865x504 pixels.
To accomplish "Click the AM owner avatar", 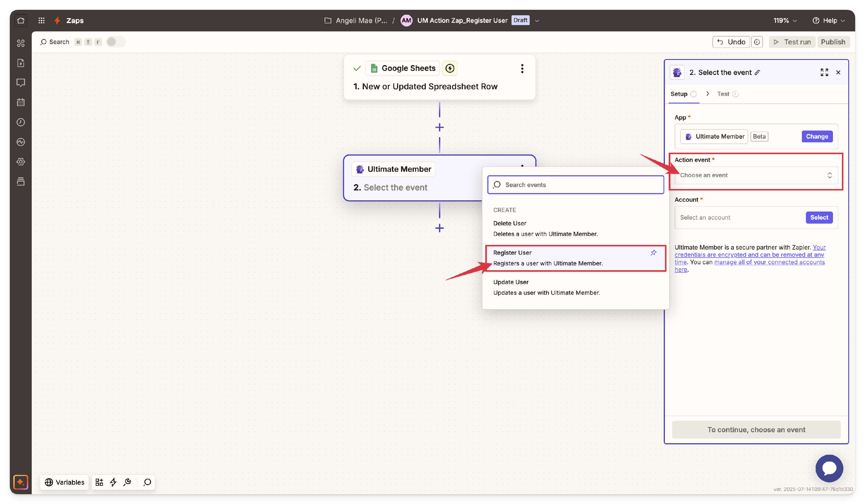I will [x=407, y=20].
